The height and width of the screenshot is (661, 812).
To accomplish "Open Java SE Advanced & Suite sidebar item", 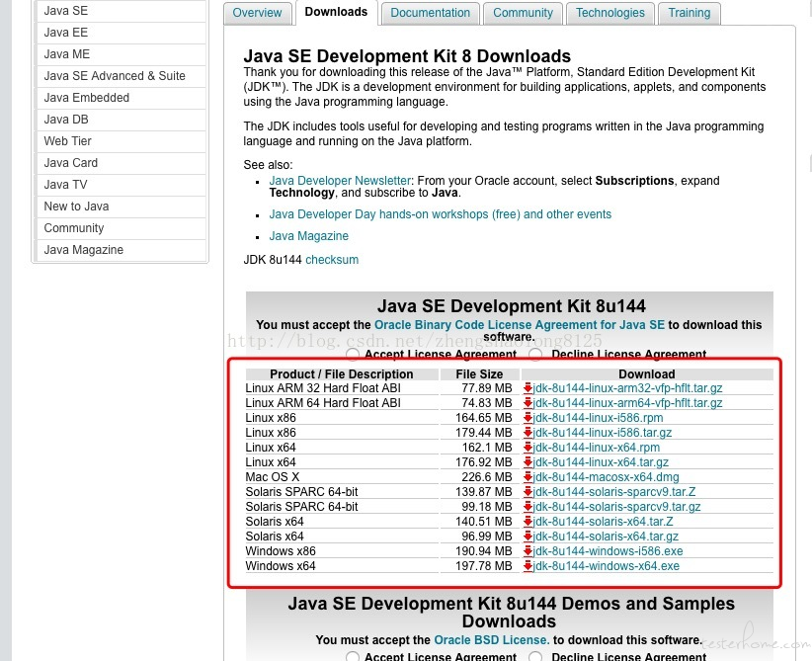I will click(122, 76).
